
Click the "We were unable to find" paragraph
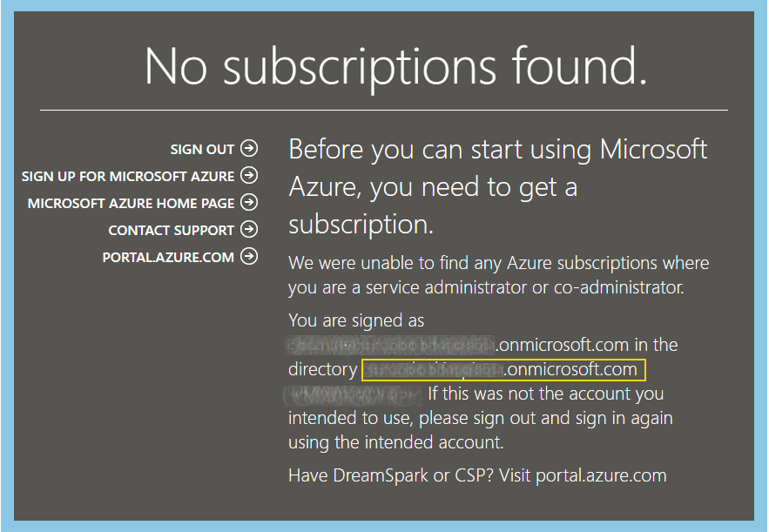coord(499,275)
